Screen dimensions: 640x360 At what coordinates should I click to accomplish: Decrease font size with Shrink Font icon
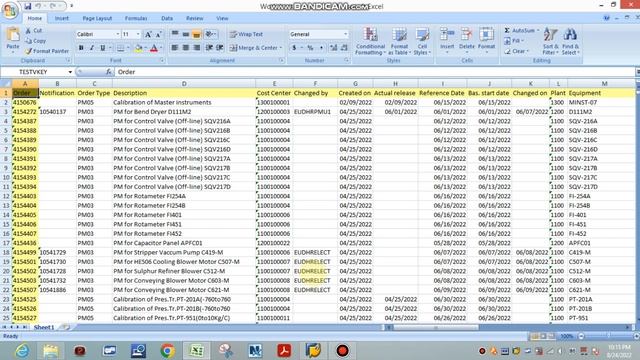coord(158,34)
